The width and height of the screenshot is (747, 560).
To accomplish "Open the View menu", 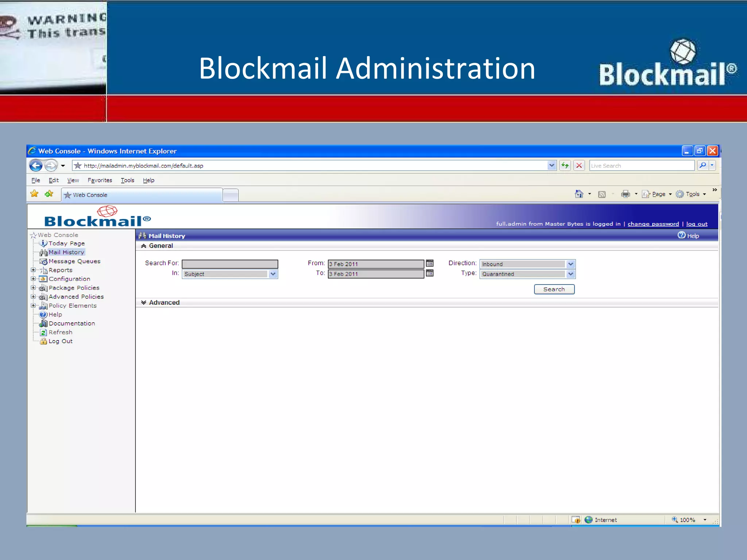I will (73, 180).
